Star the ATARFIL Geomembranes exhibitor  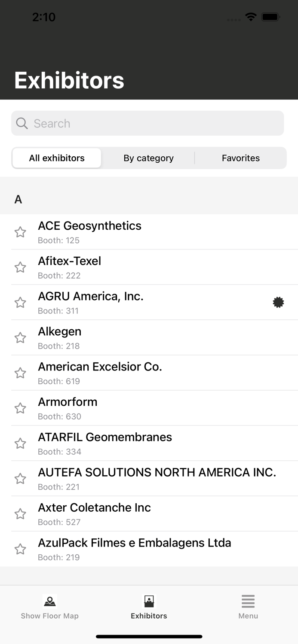point(20,444)
